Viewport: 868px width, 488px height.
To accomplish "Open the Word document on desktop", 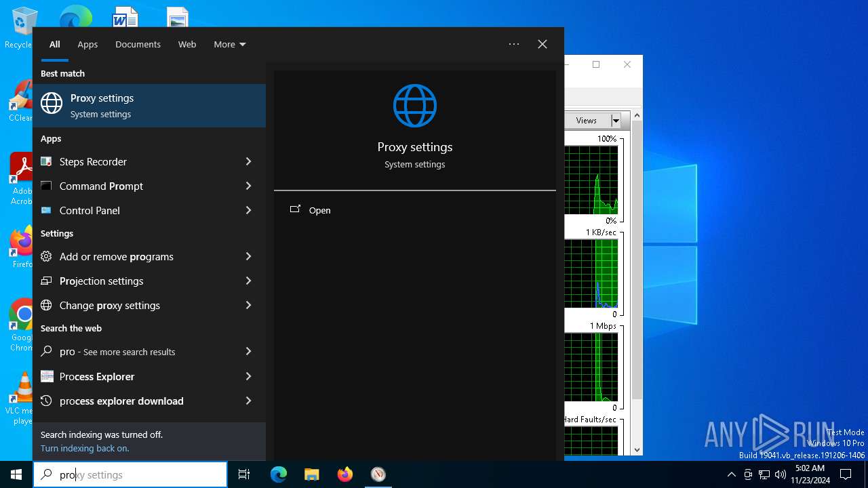I will (x=125, y=17).
